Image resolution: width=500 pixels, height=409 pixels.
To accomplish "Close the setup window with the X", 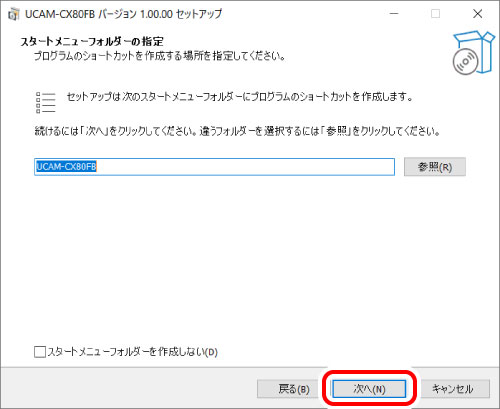I will (x=478, y=14).
